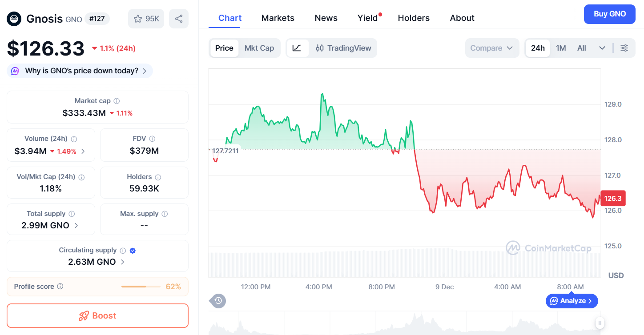This screenshot has height=335, width=644.
Task: Add Gnosis to watchlist with star button
Action: [146, 19]
